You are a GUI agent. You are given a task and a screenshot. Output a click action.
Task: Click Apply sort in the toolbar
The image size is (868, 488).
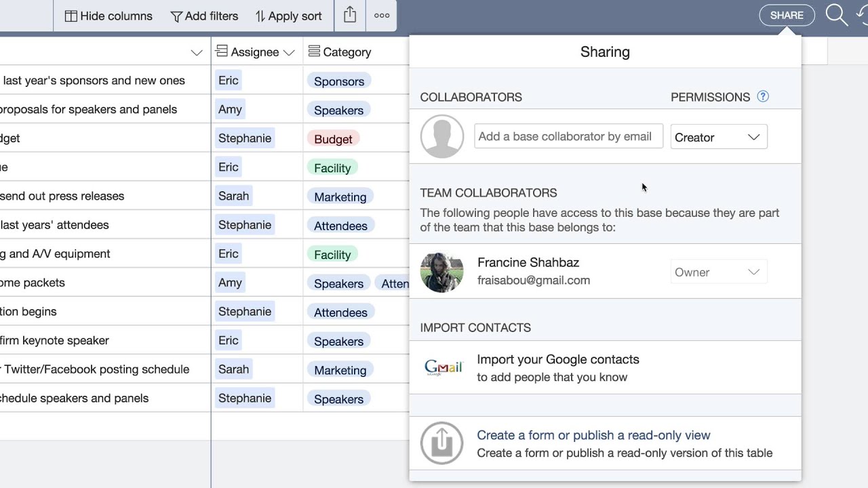288,16
